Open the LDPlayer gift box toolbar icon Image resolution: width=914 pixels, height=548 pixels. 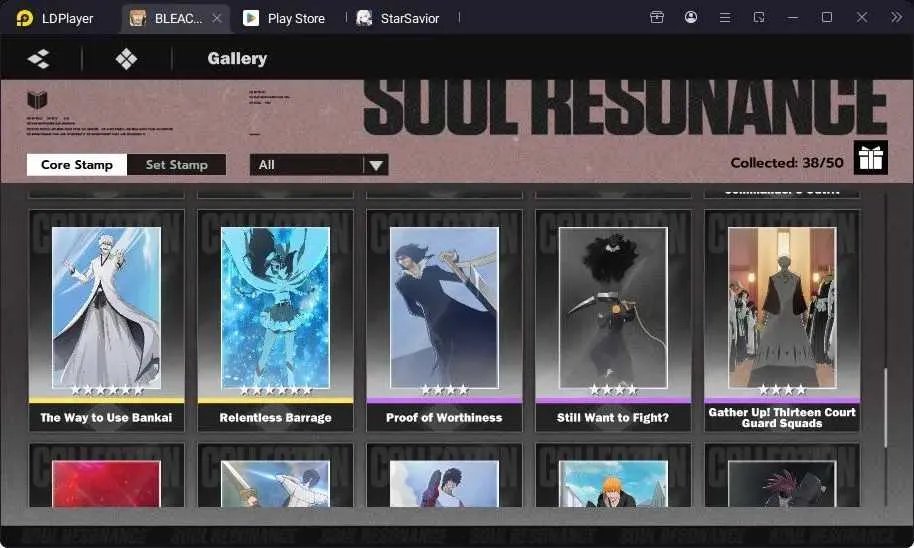click(x=657, y=17)
